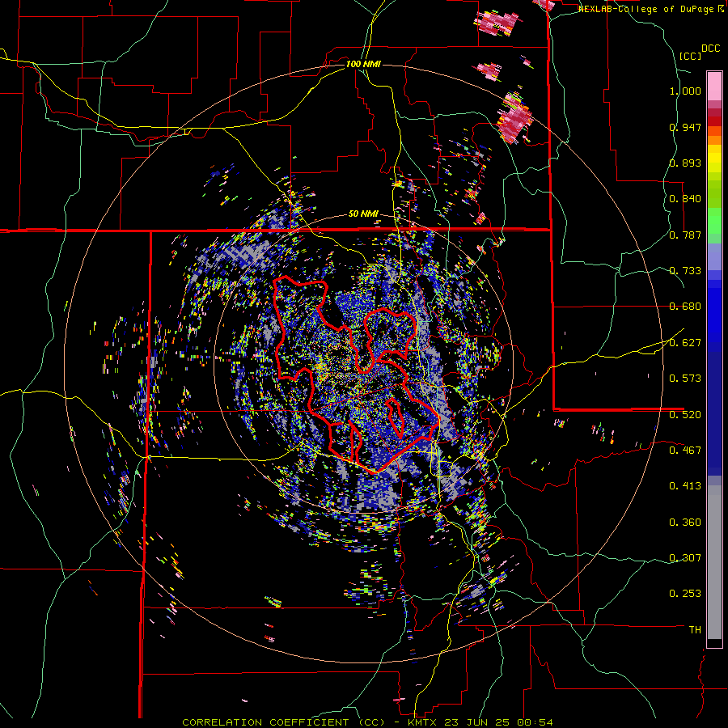Viewport: 728px width, 728px height.
Task: Select the 100 NMI range ring label
Action: 363,64
